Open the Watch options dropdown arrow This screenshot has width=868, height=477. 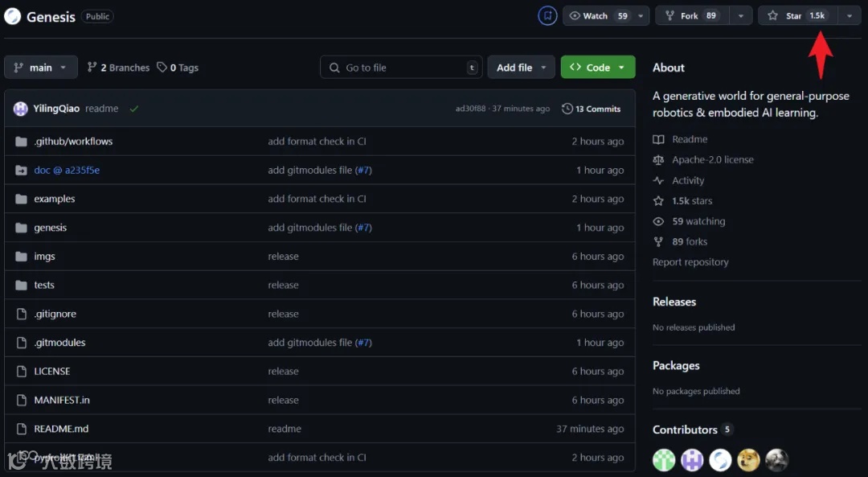point(641,15)
